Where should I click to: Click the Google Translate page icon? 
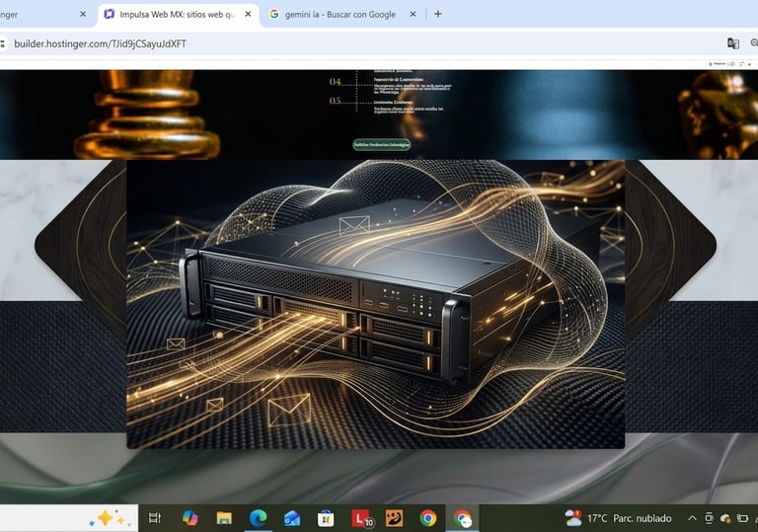coord(733,43)
